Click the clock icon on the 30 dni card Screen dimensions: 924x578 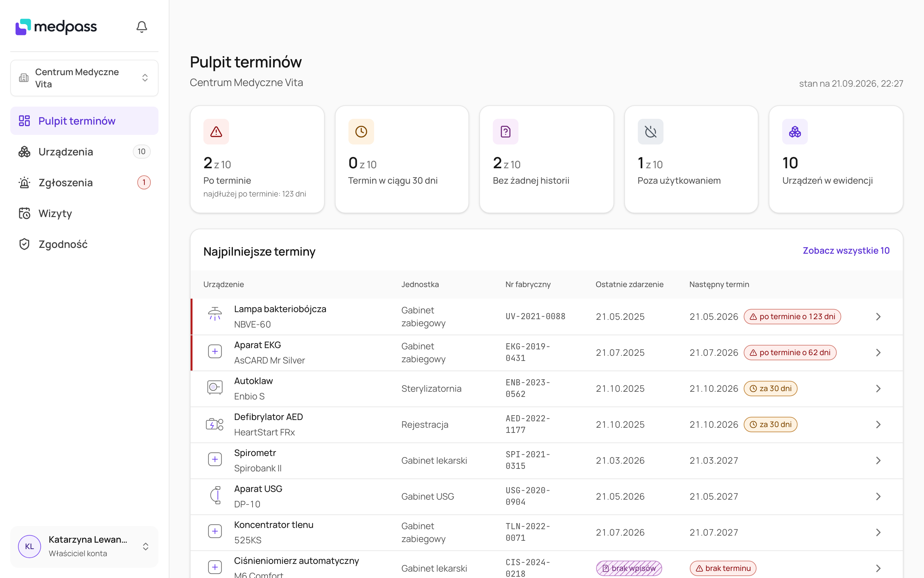pyautogui.click(x=361, y=132)
